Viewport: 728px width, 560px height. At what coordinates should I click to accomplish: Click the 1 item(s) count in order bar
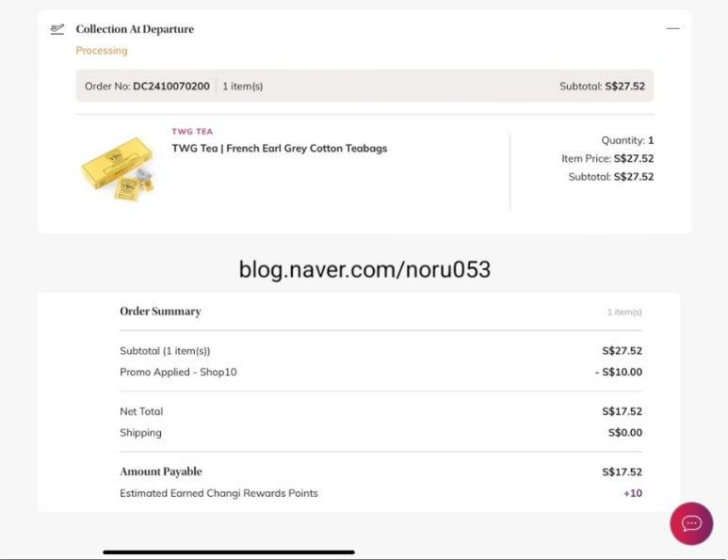(x=242, y=87)
